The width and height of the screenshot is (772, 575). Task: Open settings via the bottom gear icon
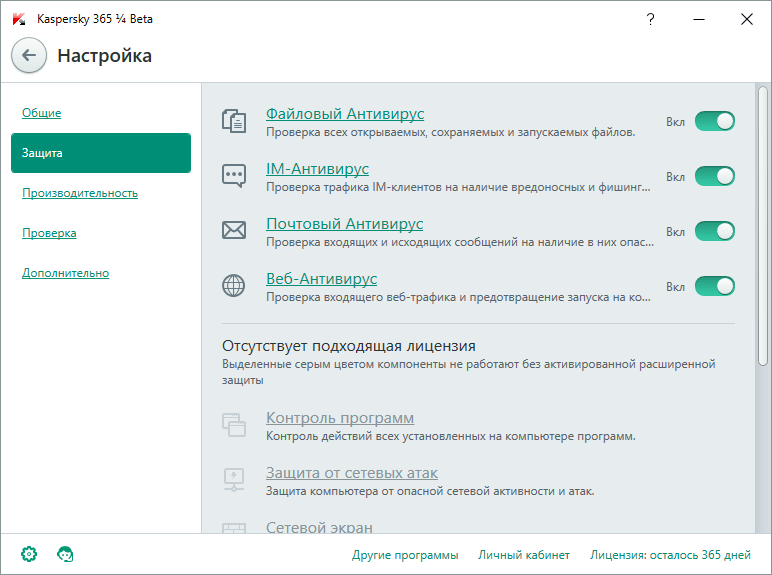point(29,554)
